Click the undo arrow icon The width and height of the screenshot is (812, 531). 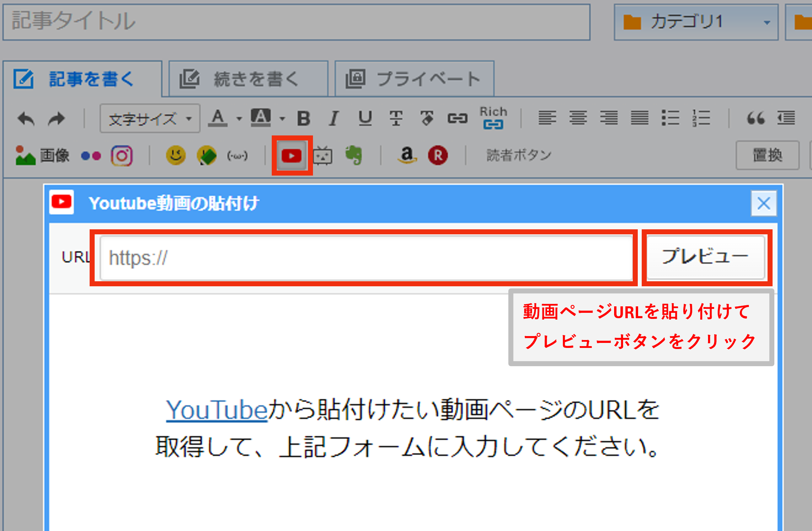point(26,118)
